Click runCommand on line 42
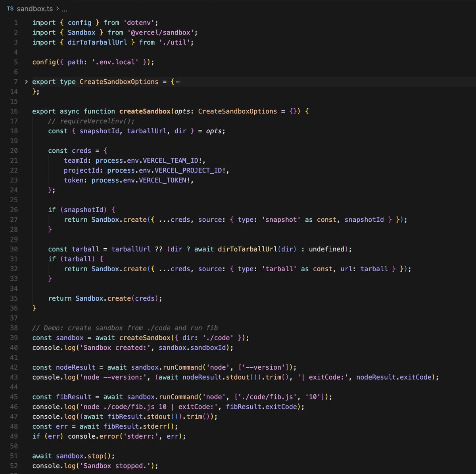Viewport: 476px width, 474px height. (x=185, y=367)
